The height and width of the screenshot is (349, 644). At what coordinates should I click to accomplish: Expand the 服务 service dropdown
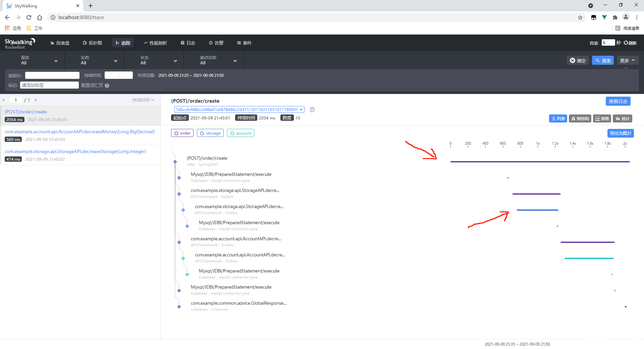pos(40,60)
